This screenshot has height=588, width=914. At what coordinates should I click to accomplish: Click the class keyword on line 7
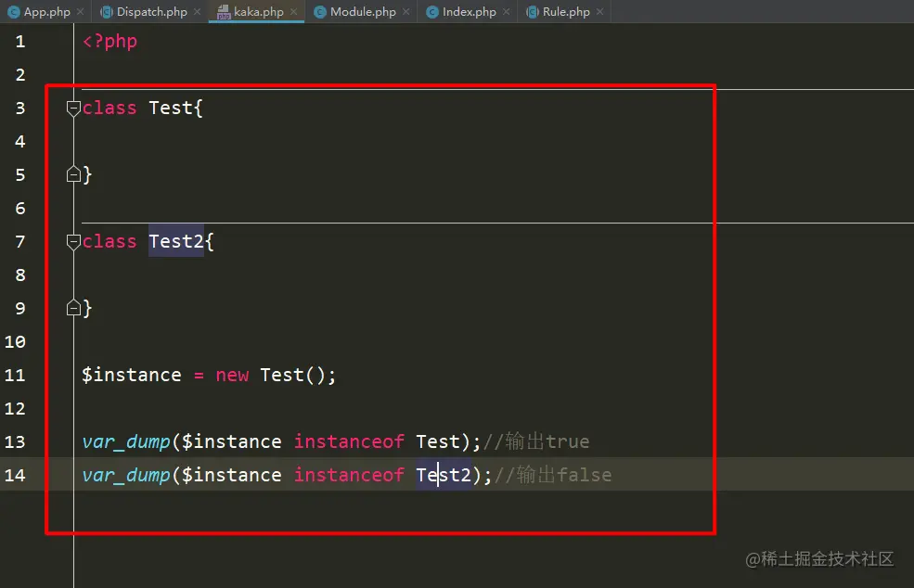click(x=109, y=241)
